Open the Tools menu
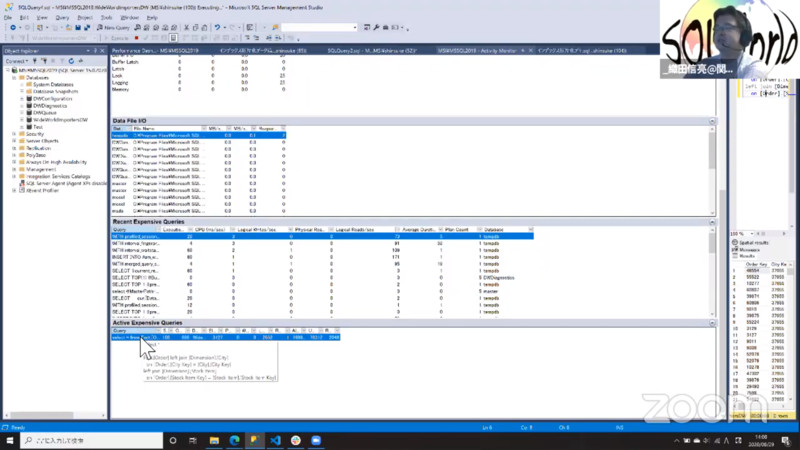Screen dimensions: 800x450 click(x=106, y=17)
